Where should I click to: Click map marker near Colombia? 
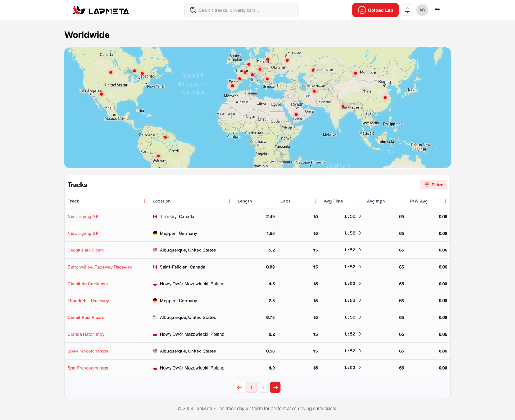[165, 137]
